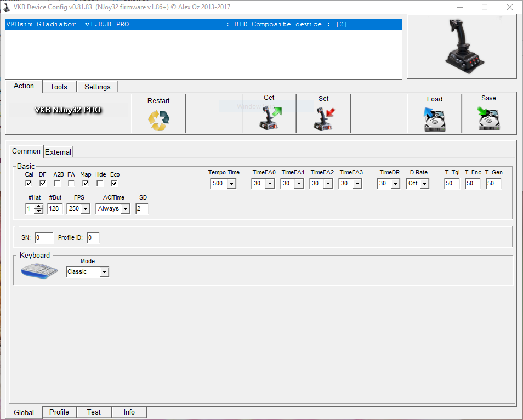
Task: Enable the FA checkbox
Action: point(71,183)
